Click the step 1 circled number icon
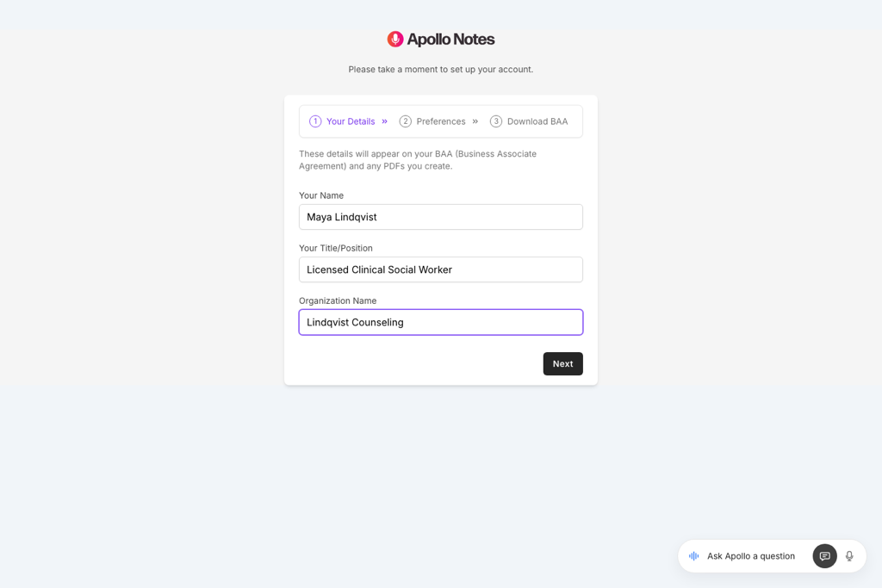This screenshot has height=588, width=882. pyautogui.click(x=315, y=121)
